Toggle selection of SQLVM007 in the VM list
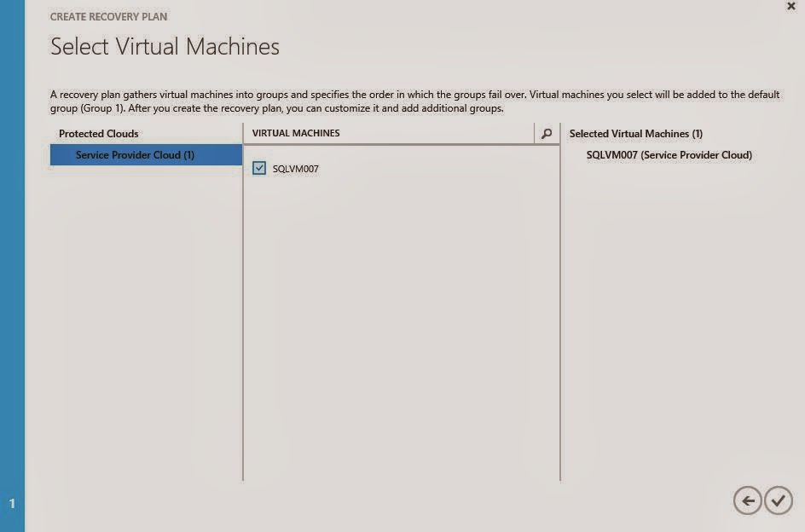 click(258, 169)
